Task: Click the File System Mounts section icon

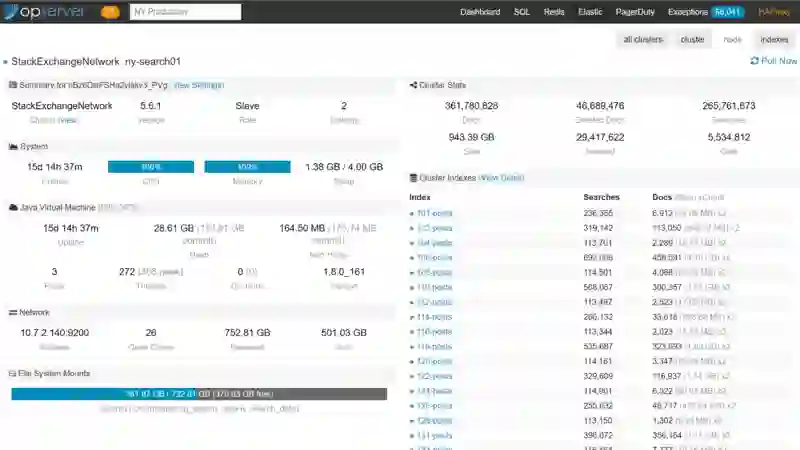Action: click(12, 373)
